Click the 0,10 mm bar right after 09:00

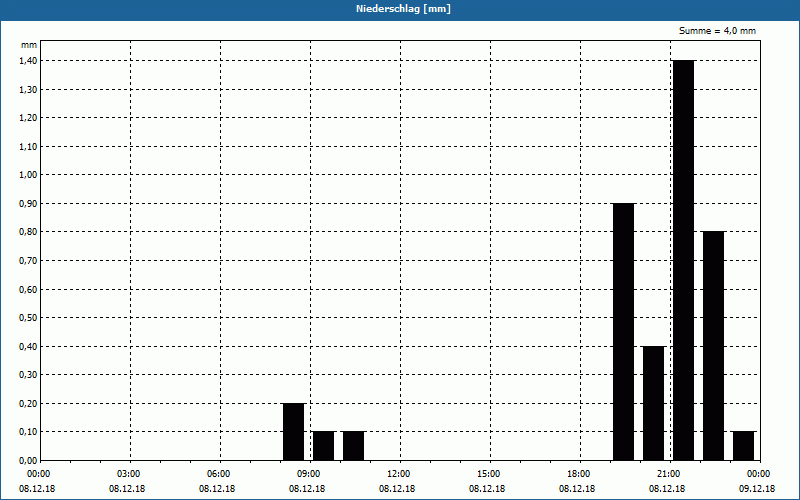pos(323,446)
